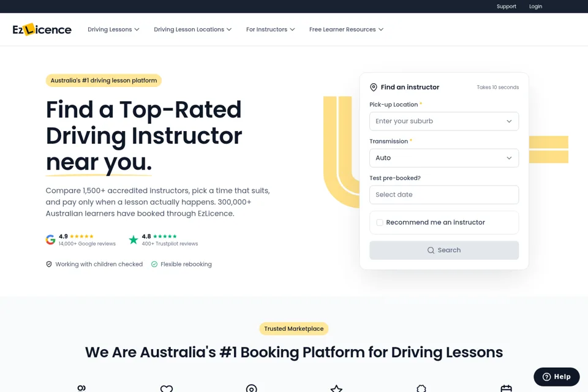Image resolution: width=588 pixels, height=392 pixels.
Task: Click the magnifier icon in the Search button
Action: (x=431, y=250)
